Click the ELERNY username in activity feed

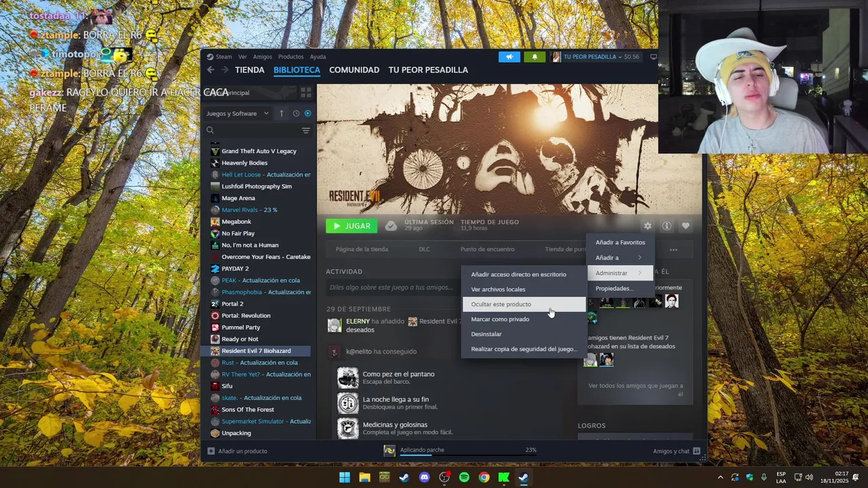click(x=358, y=321)
